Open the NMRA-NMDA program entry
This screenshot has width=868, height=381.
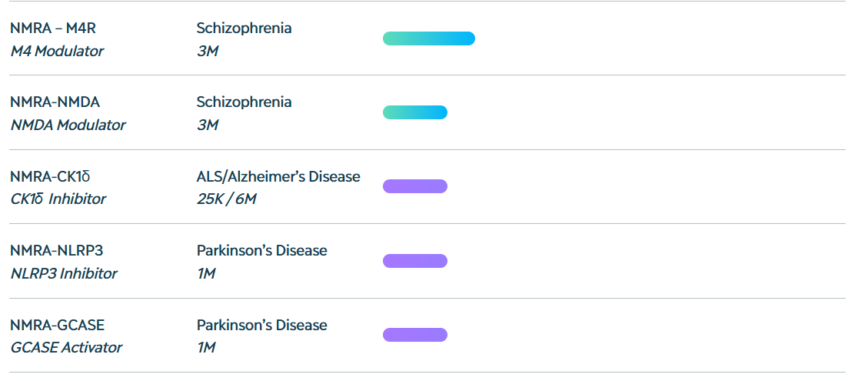[x=55, y=102]
